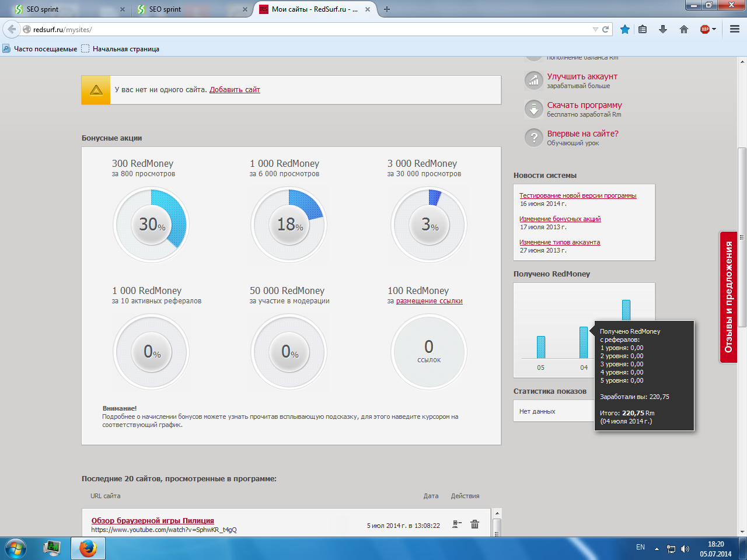Open the Скачать программу link

[584, 105]
